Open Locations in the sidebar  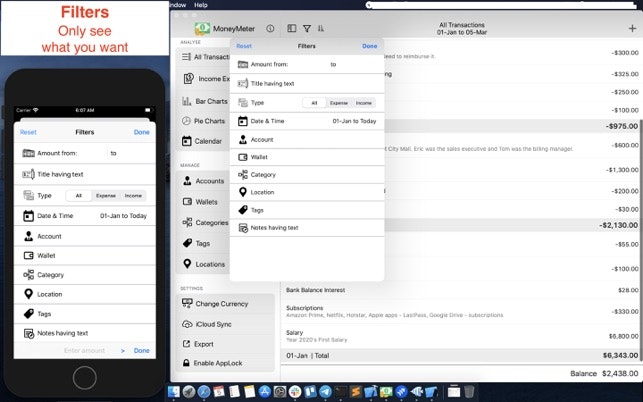tap(205, 264)
